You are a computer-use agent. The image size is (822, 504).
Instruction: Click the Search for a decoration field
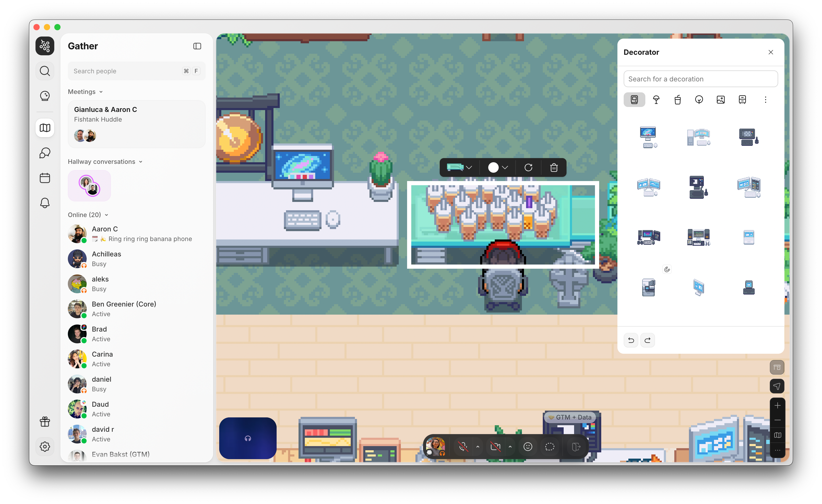point(700,79)
